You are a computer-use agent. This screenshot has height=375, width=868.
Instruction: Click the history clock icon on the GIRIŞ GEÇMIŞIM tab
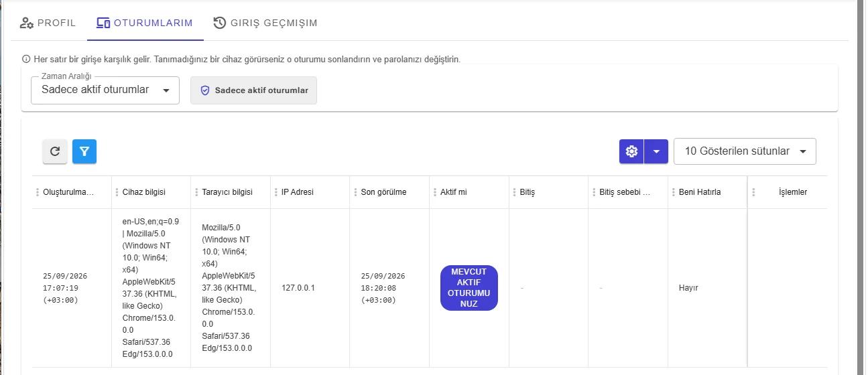(x=219, y=23)
